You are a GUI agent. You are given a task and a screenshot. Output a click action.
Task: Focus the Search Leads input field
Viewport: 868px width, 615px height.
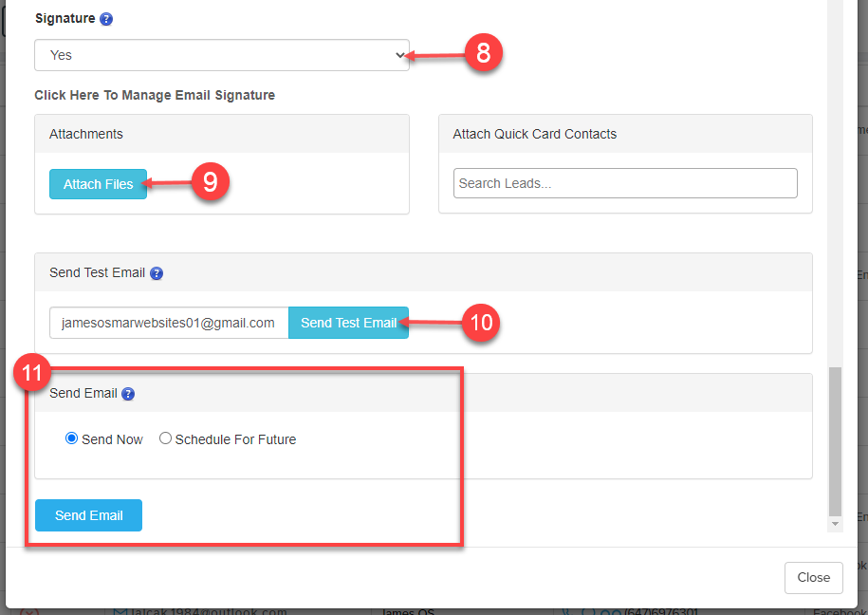pyautogui.click(x=625, y=183)
